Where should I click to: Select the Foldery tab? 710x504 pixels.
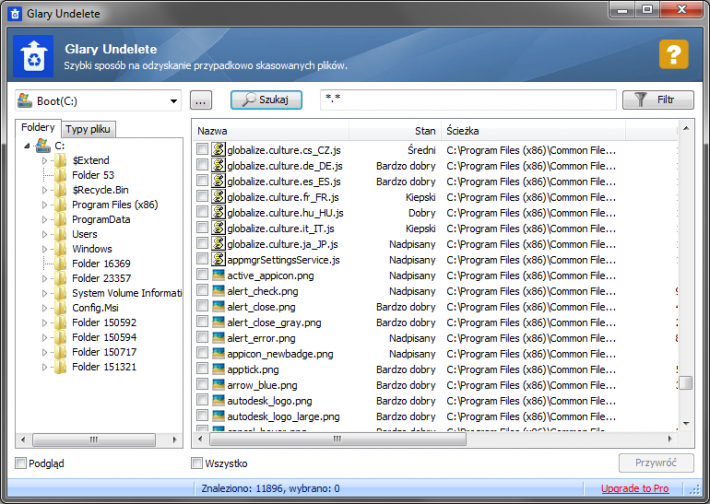(x=38, y=128)
